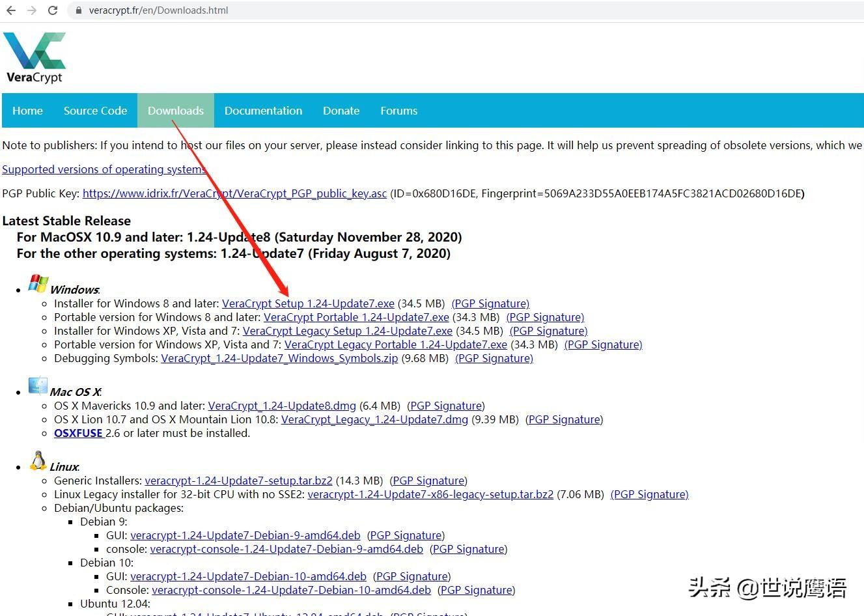Click the page reload icon
Image resolution: width=864 pixels, height=616 pixels.
(x=52, y=10)
